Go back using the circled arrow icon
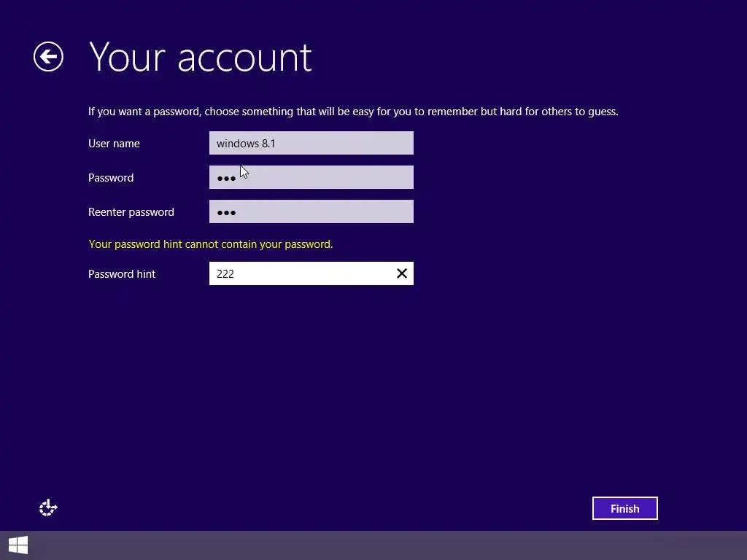Viewport: 747px width, 560px height. click(48, 57)
